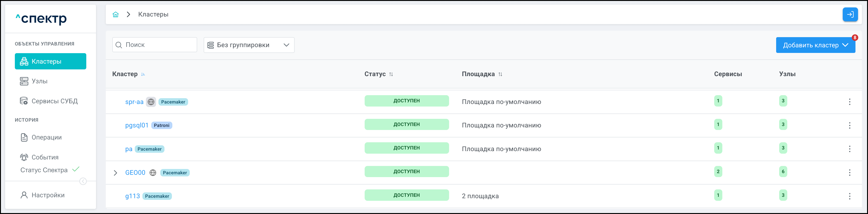Open the g113 cluster link
Screen dimensions: 868x214
pyautogui.click(x=132, y=196)
